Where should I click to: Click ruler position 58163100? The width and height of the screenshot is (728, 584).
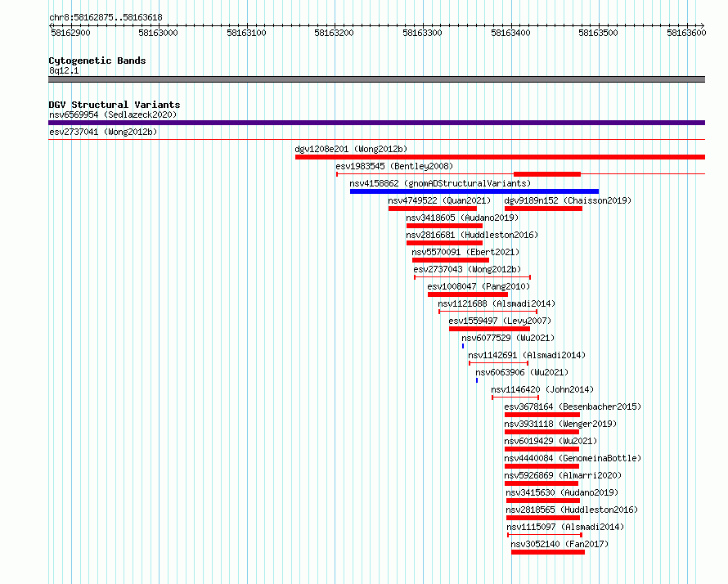(x=246, y=33)
